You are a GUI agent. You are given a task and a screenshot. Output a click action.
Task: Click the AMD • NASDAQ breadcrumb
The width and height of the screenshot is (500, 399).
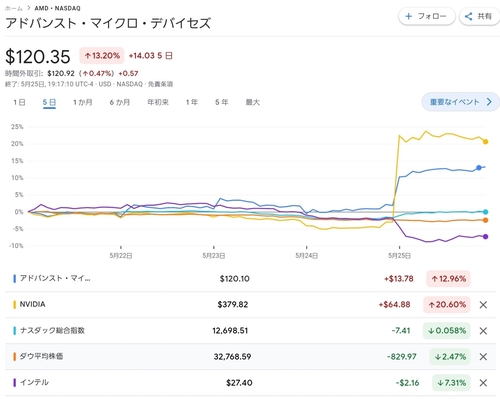(x=57, y=8)
